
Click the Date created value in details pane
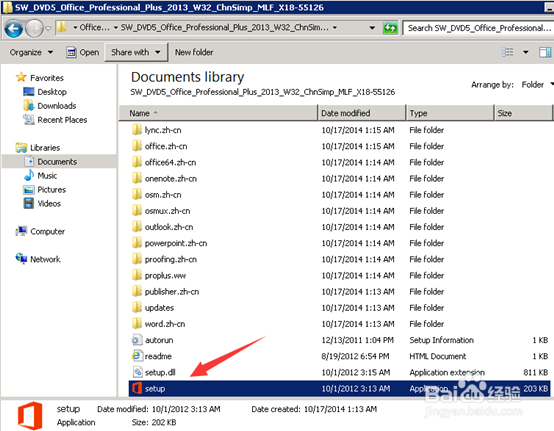tap(340, 409)
